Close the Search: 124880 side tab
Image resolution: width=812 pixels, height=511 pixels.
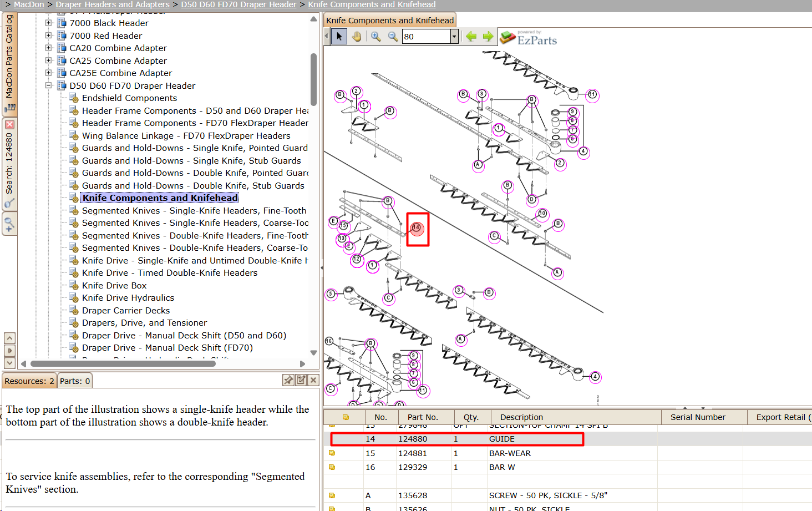point(9,124)
